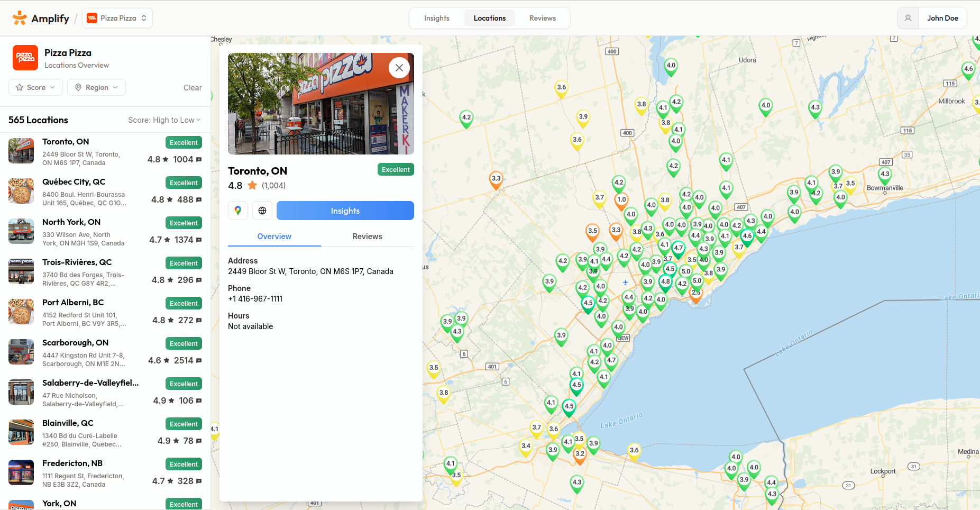
Task: Select North York, ON location row
Action: click(x=105, y=232)
